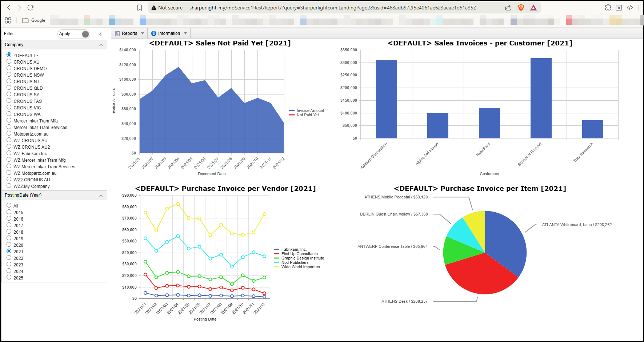The image size is (644, 342).
Task: Click the browser address bar URL
Action: pos(333,8)
